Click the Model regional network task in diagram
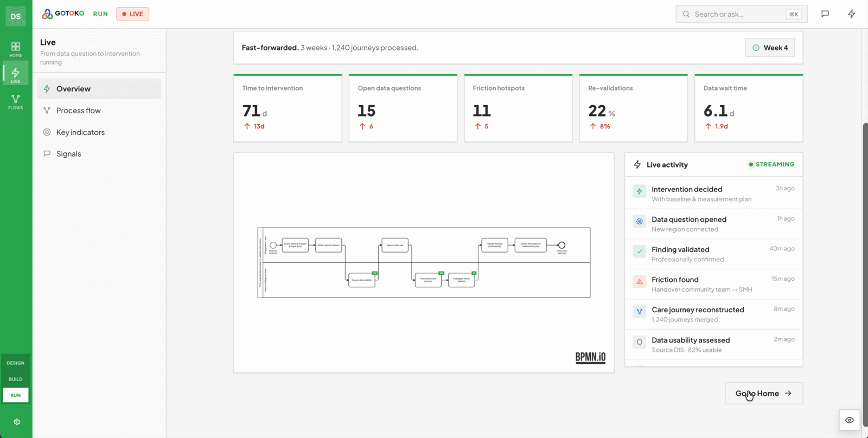The height and width of the screenshot is (438, 868). [x=329, y=245]
